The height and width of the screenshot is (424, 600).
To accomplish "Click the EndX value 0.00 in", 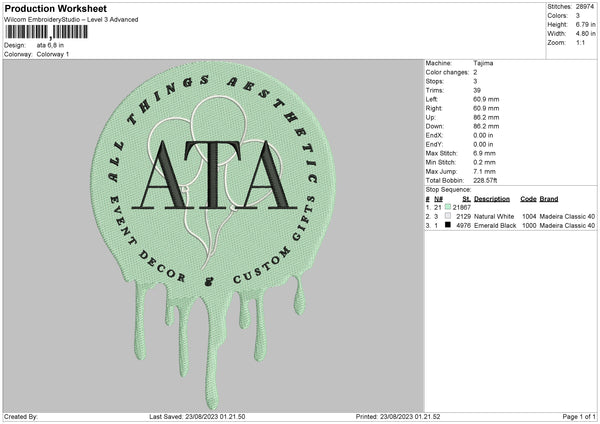I will point(483,135).
